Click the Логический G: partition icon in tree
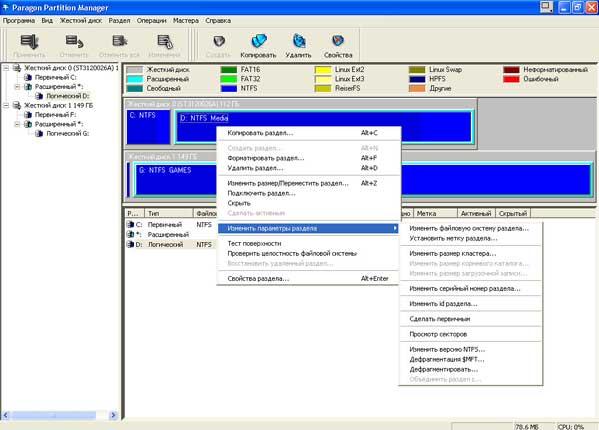599x430 pixels. (x=39, y=133)
